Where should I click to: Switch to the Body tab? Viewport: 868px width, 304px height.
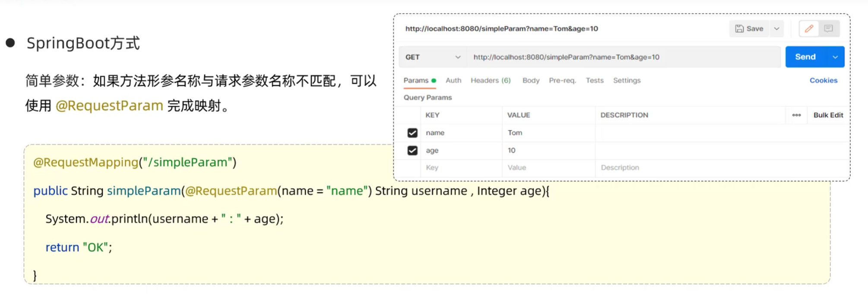pyautogui.click(x=531, y=80)
